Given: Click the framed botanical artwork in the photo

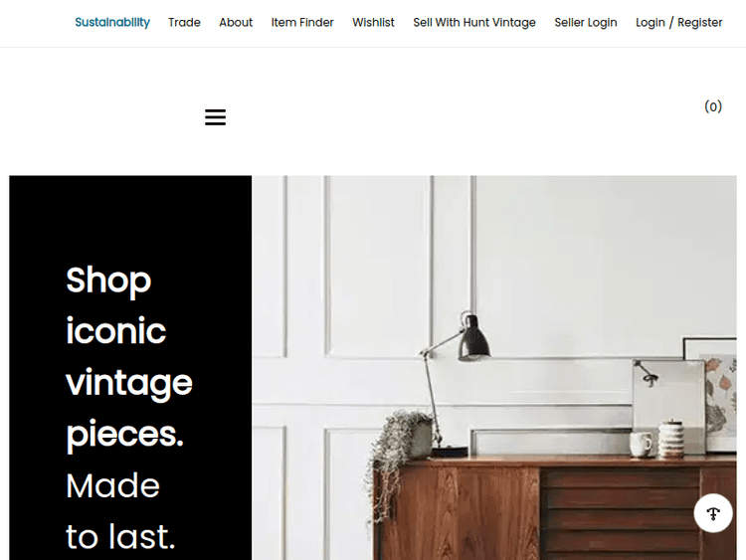Looking at the screenshot, I should [x=711, y=395].
